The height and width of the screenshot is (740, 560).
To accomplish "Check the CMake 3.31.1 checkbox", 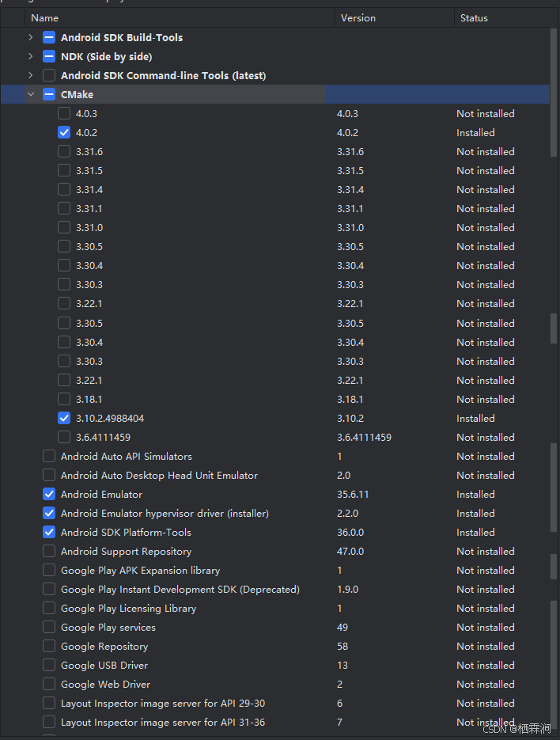I will click(x=64, y=208).
